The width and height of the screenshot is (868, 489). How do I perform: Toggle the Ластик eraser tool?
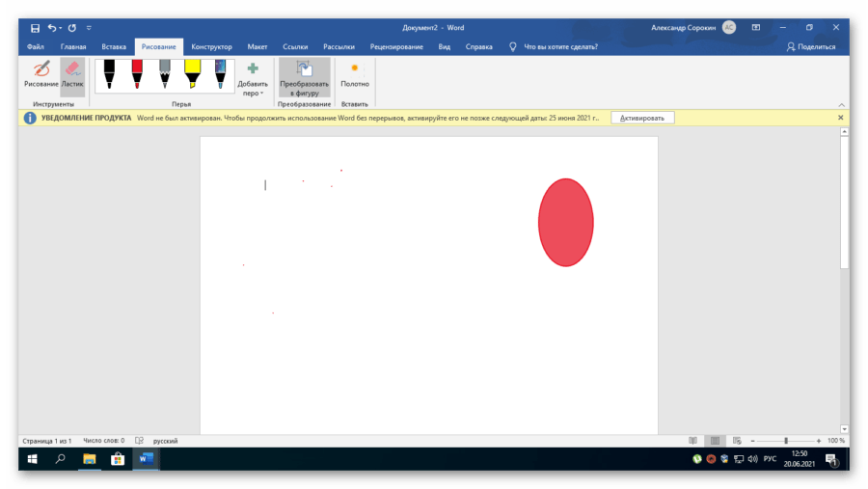coord(72,75)
